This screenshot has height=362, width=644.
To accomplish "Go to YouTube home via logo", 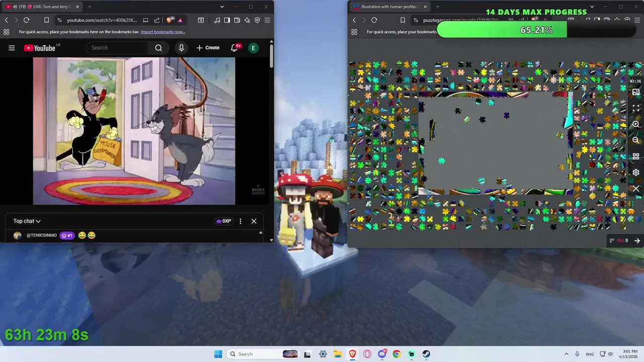I will (40, 48).
